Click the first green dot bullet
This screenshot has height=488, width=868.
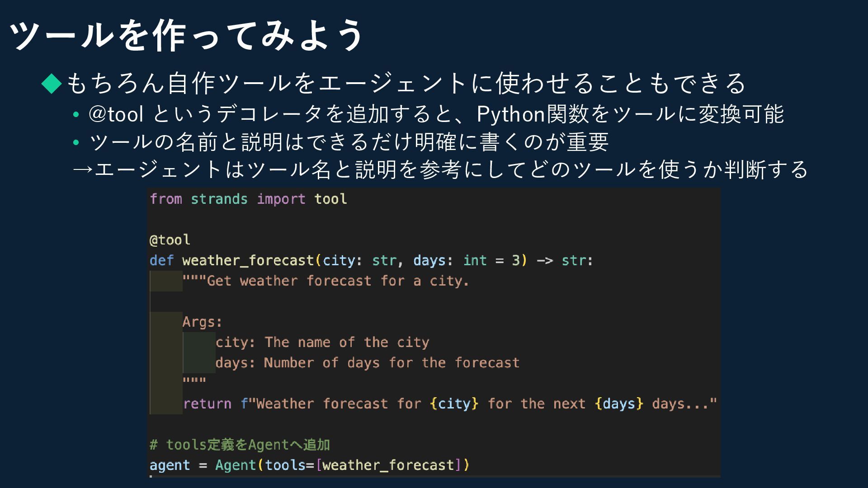tap(76, 115)
